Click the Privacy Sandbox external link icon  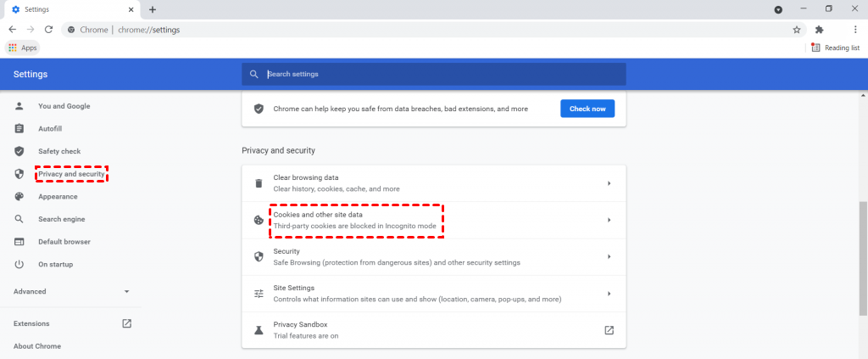(x=609, y=330)
